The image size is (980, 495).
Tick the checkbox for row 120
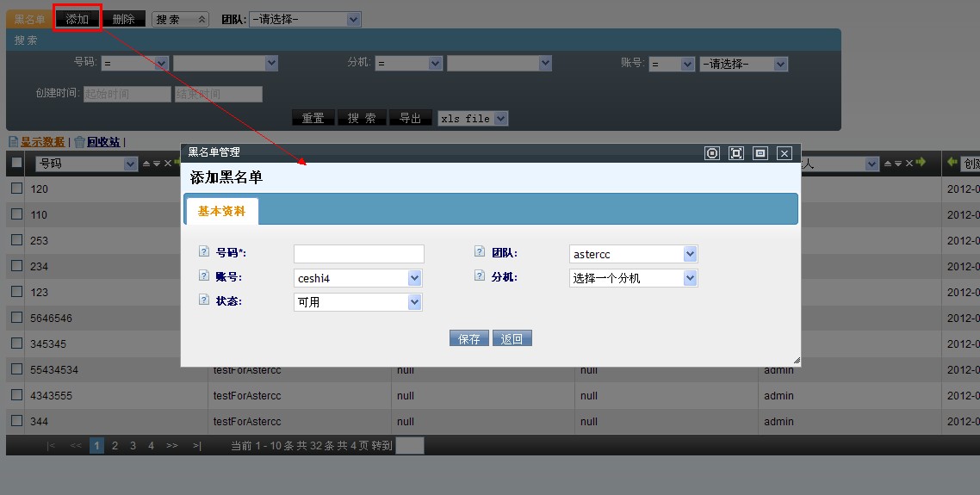coord(16,189)
